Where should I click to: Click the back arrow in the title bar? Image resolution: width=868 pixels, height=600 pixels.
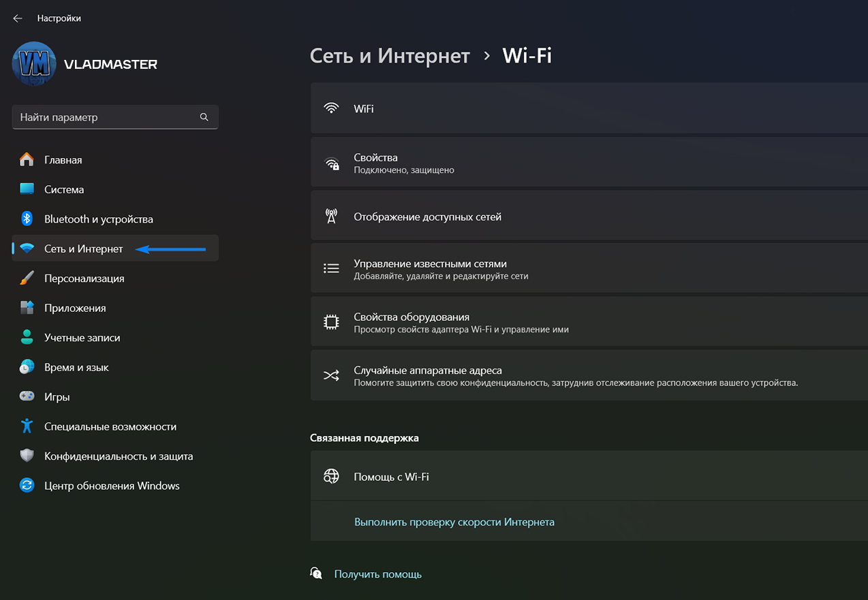(x=18, y=18)
